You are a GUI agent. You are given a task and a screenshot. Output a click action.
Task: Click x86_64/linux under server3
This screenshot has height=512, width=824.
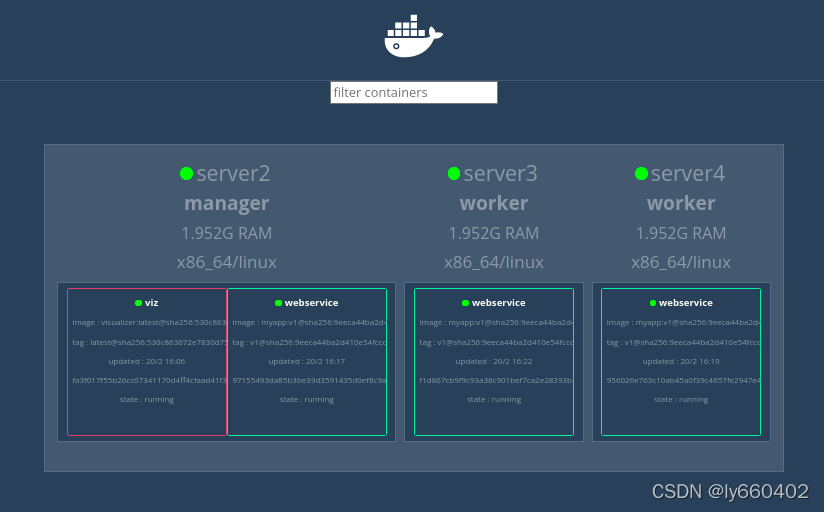[x=494, y=262]
